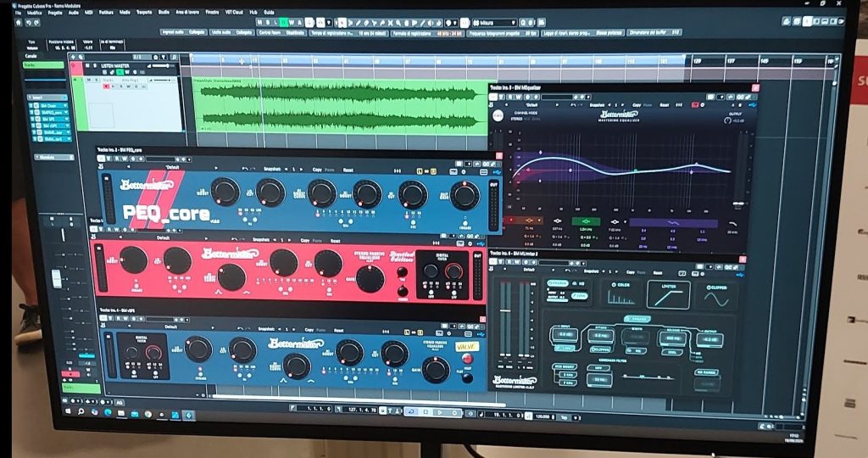Adjust the LISTEN MASTER track volume slider

pyautogui.click(x=162, y=65)
